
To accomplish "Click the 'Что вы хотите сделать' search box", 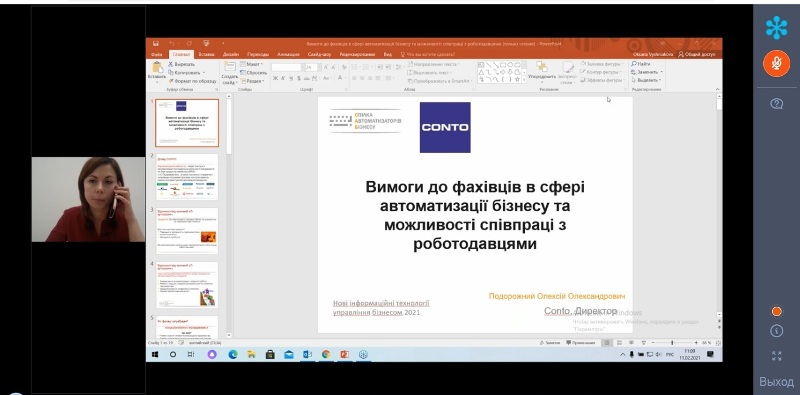I will point(429,54).
